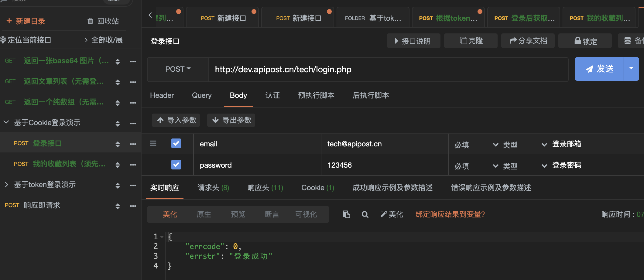
Task: Click the plus icon for 新建目录
Action: (9, 21)
